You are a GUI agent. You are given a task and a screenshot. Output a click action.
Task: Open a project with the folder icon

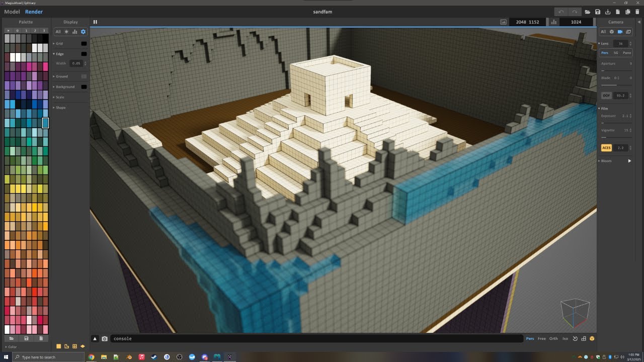click(x=587, y=12)
